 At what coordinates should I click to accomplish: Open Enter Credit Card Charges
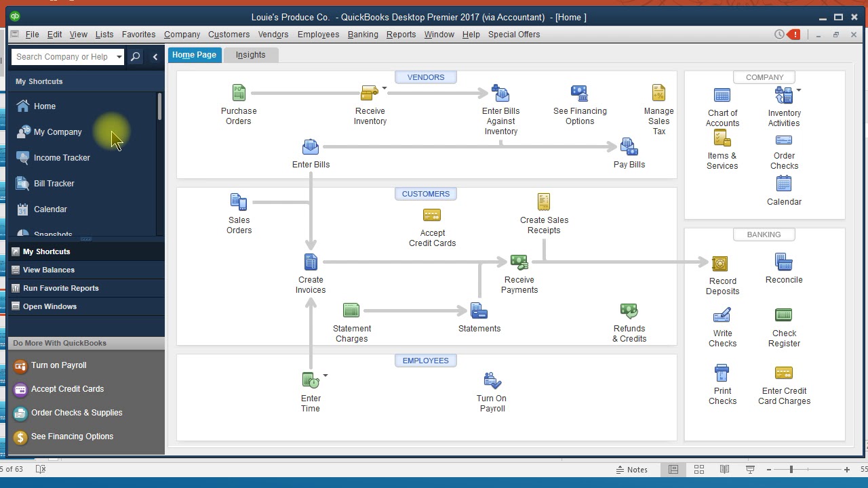click(x=783, y=373)
